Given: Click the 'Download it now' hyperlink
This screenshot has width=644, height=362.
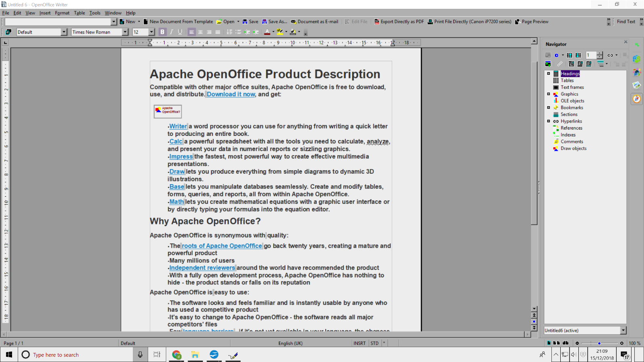Looking at the screenshot, I should click(x=231, y=94).
